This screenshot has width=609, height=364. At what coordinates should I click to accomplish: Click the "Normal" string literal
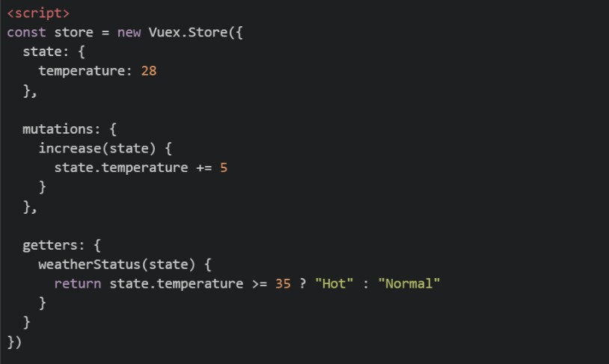click(x=409, y=284)
